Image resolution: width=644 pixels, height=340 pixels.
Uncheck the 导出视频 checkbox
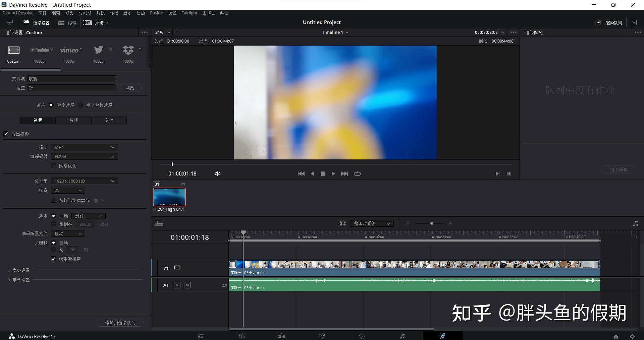click(6, 134)
